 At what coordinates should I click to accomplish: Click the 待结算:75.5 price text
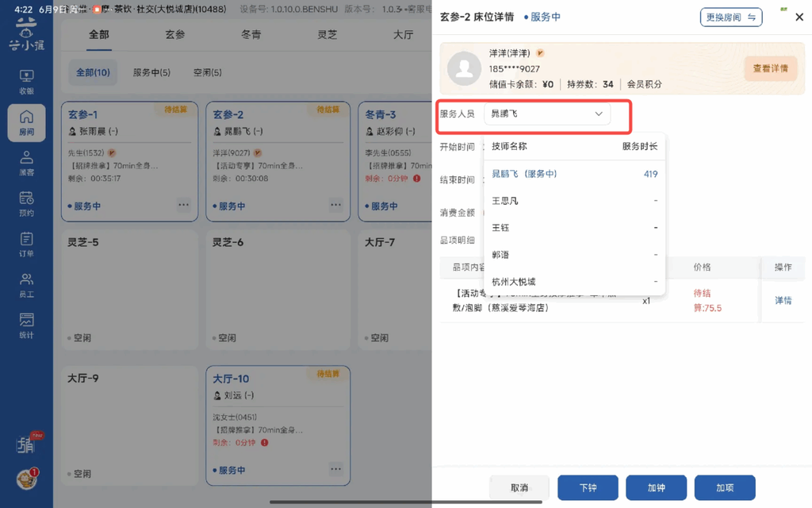pyautogui.click(x=707, y=301)
